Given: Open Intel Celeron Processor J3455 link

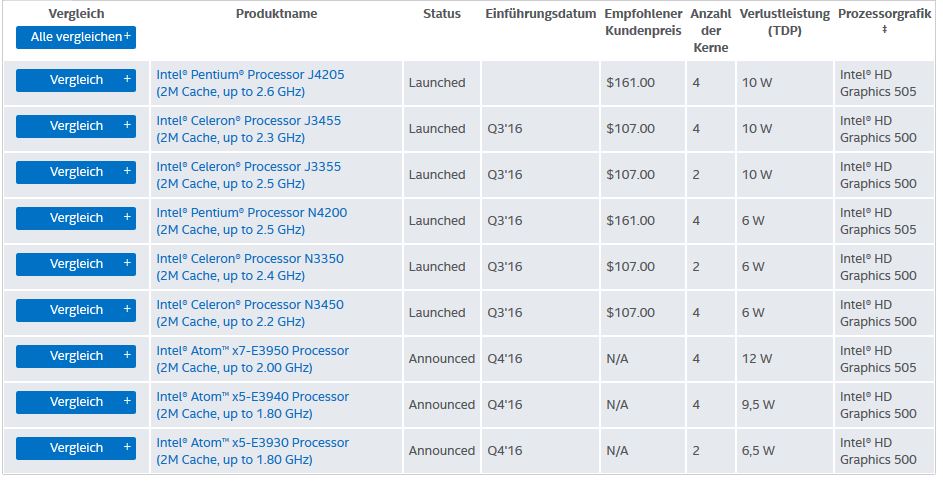Looking at the screenshot, I should (x=248, y=121).
